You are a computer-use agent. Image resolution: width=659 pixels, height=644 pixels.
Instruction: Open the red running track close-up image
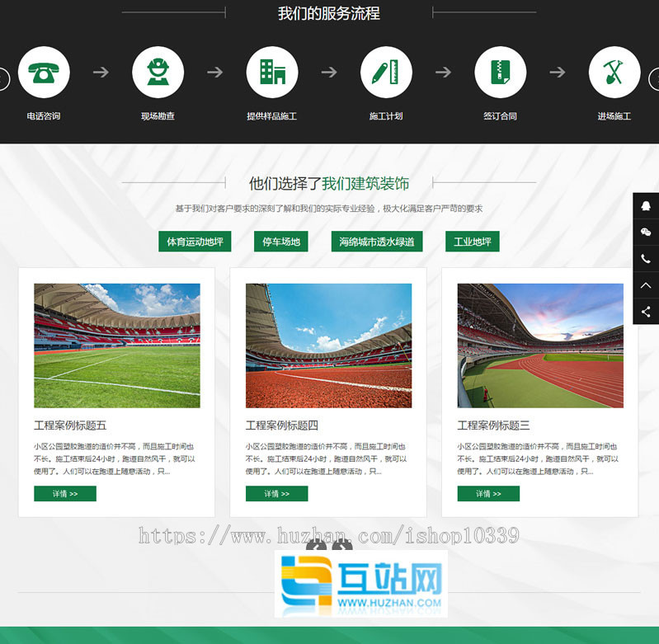click(328, 346)
